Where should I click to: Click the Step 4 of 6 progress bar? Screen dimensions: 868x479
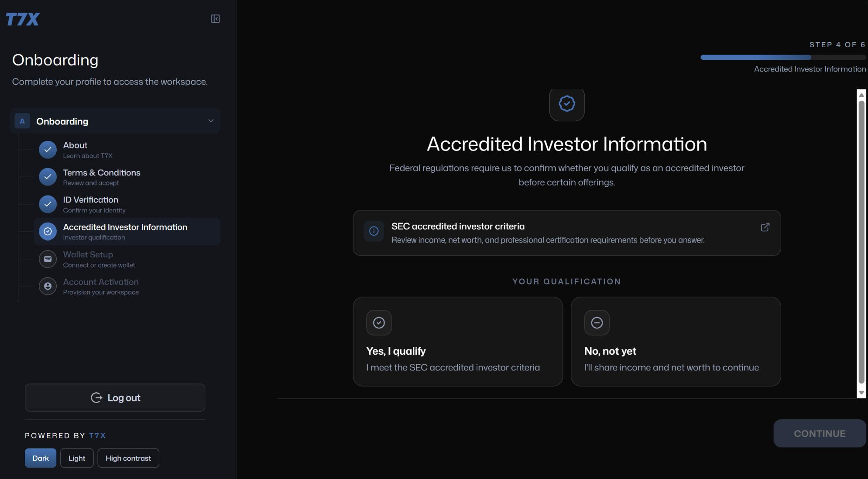click(x=783, y=57)
